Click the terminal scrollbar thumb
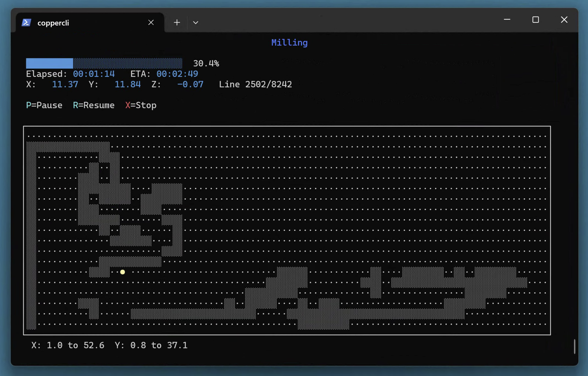Screen dimensions: 588x376 click(x=574, y=346)
